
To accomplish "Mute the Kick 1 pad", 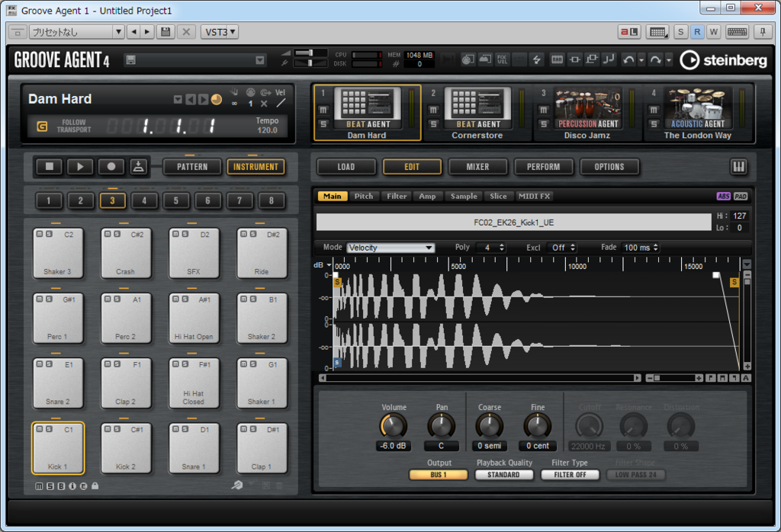I will click(x=40, y=429).
